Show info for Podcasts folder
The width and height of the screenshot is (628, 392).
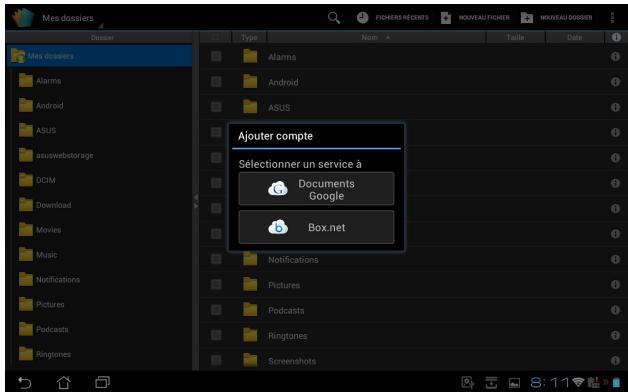click(616, 310)
